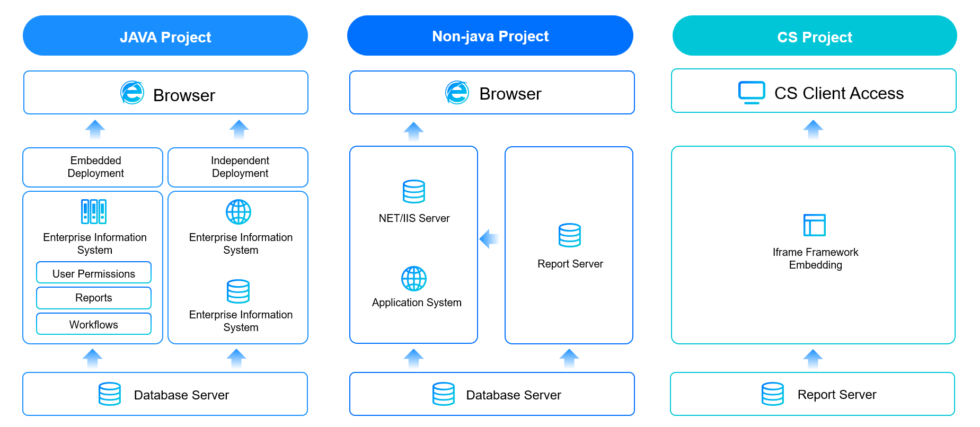Image resolution: width=980 pixels, height=427 pixels.
Task: Select the JAVA Project header
Action: [165, 36]
